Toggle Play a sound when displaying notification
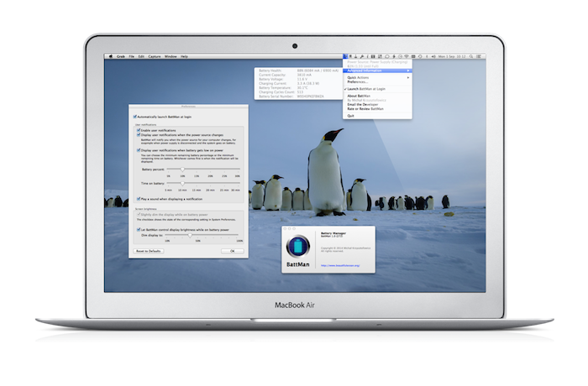588x386 pixels. [x=139, y=199]
